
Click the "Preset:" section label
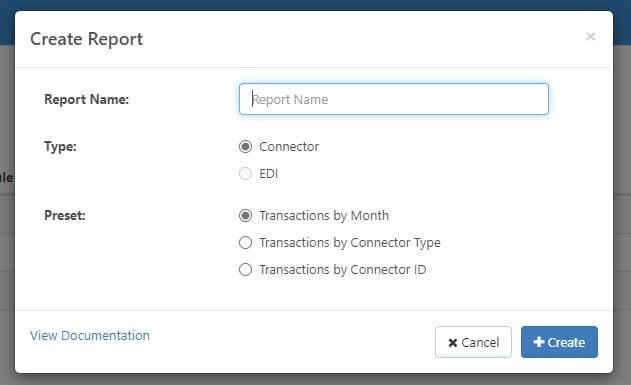click(x=65, y=215)
